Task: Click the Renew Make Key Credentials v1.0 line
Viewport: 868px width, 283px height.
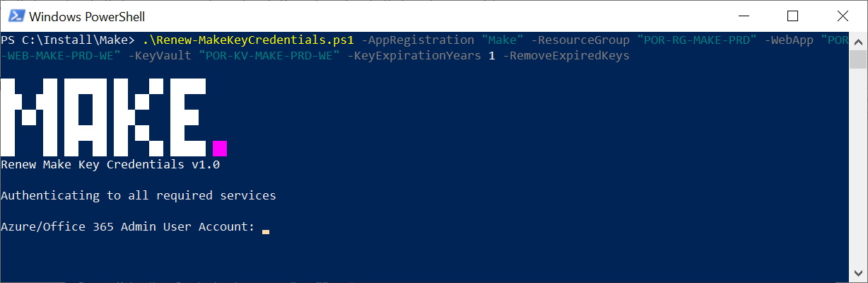Action: tap(110, 165)
